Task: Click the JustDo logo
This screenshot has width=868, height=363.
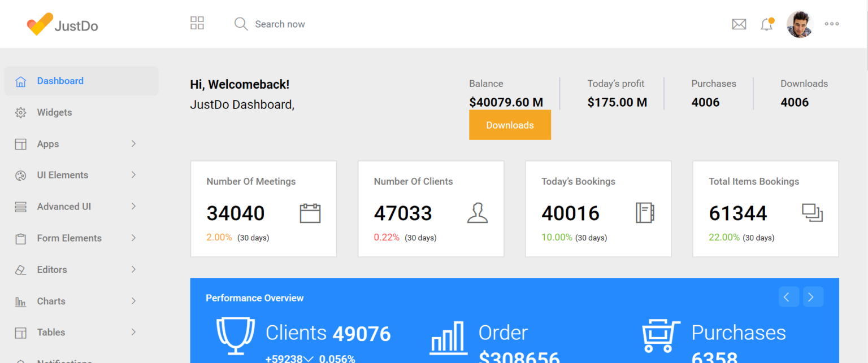Action: click(x=62, y=24)
